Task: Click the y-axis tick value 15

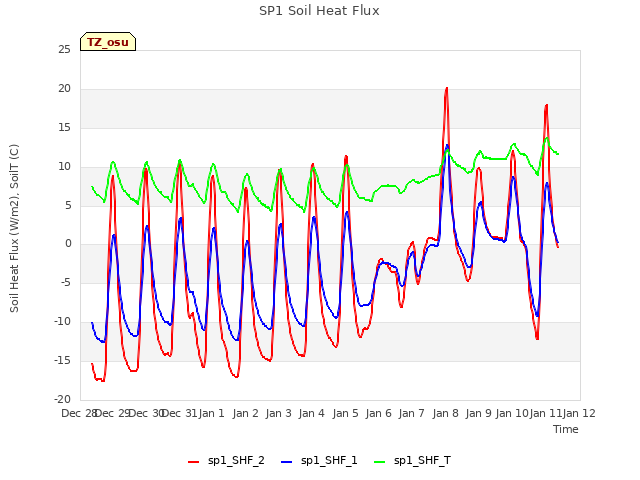Action: [64, 128]
